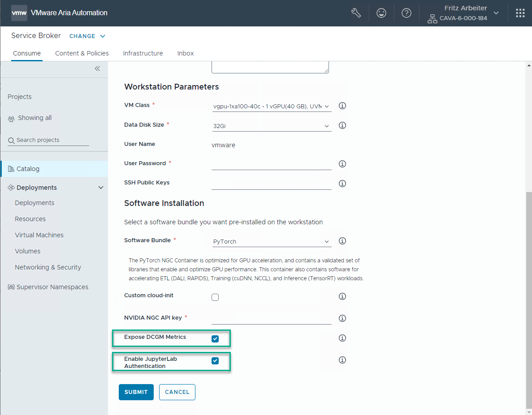Open the app switcher grid icon

(520, 13)
